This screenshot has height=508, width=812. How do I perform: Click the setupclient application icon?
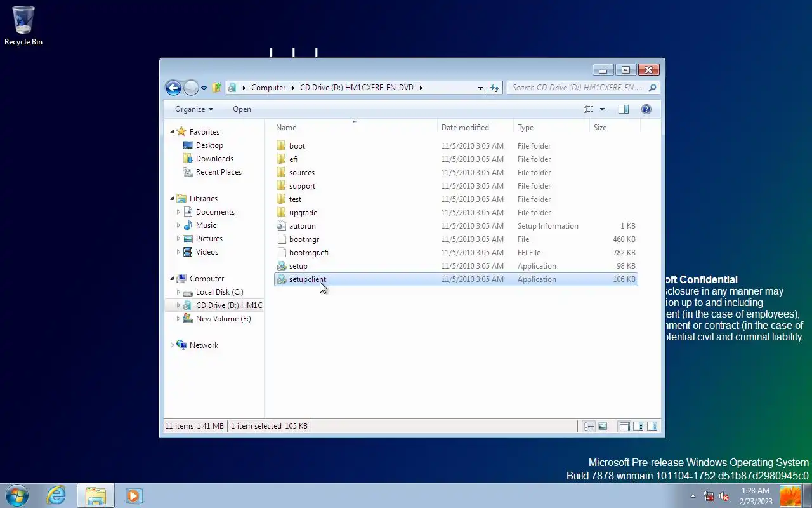[x=282, y=279]
